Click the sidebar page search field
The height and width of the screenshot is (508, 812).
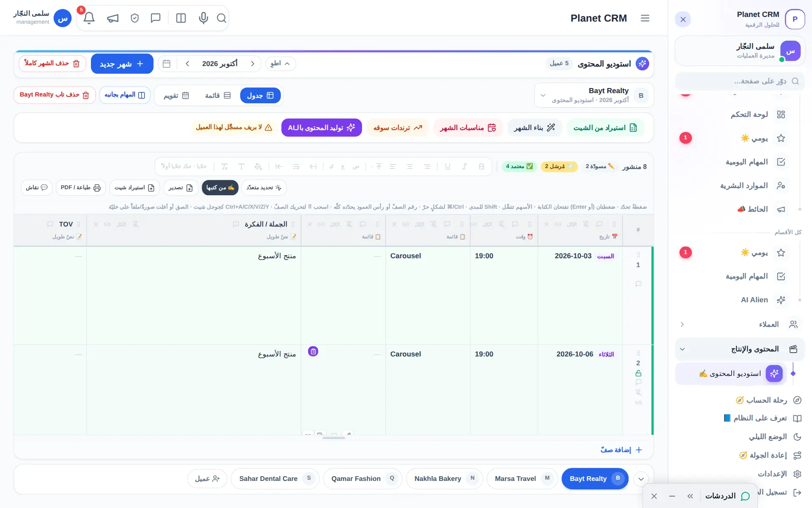tap(740, 81)
